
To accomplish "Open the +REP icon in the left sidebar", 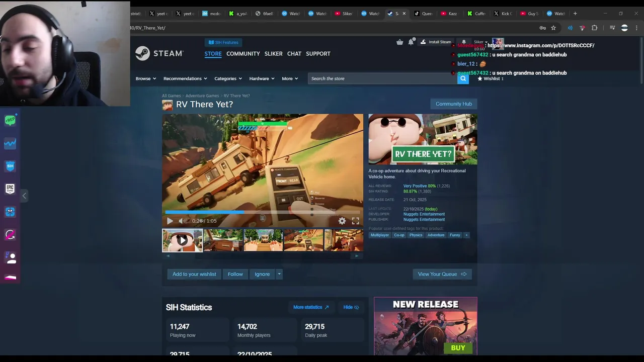I will (10, 120).
